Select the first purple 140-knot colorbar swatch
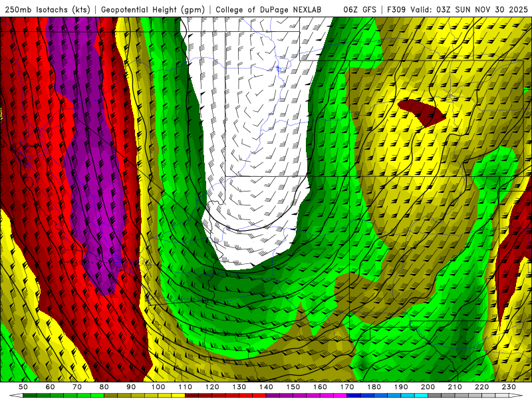The height and width of the screenshot is (399, 532). pyautogui.click(x=273, y=396)
